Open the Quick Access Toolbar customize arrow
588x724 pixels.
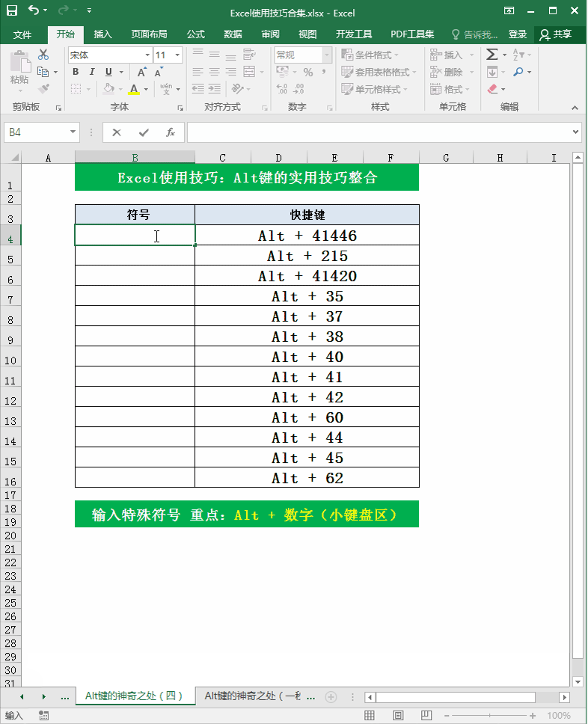coord(89,10)
